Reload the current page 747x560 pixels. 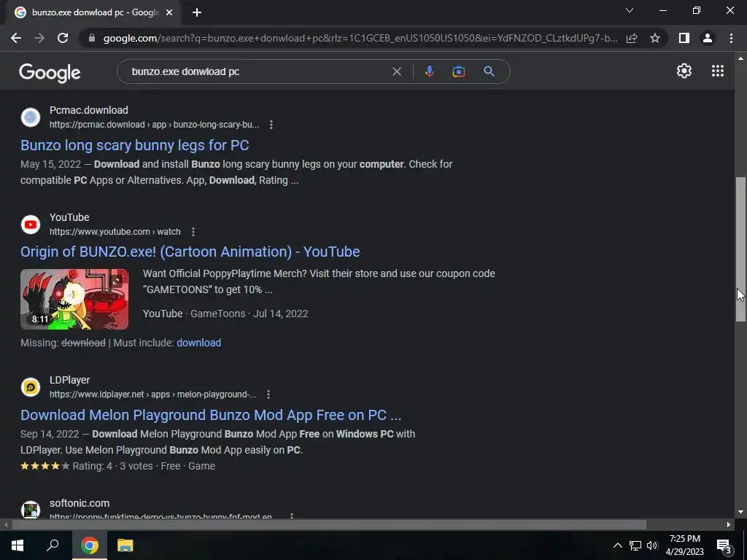pyautogui.click(x=63, y=38)
